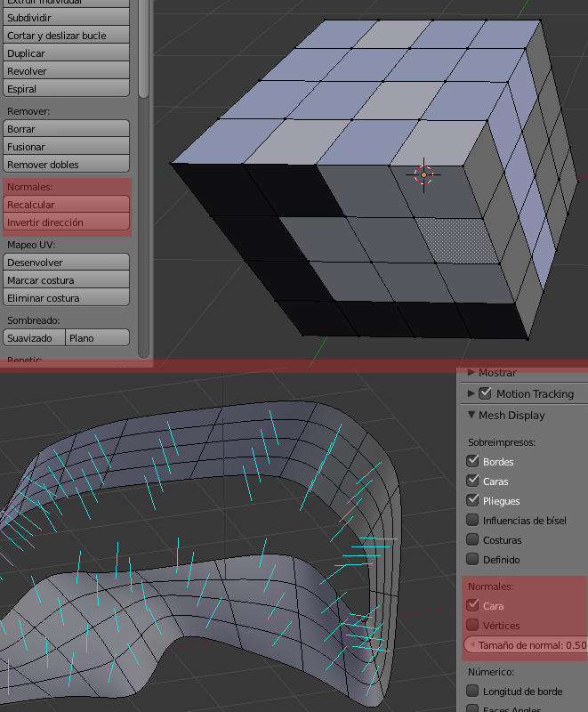Set shading to Plano

click(98, 338)
